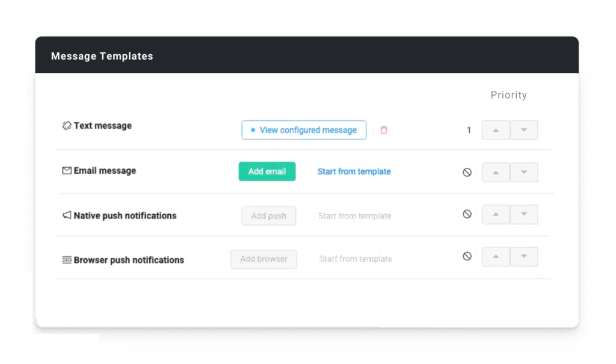Lower Browser push notifications priority down arrow
The width and height of the screenshot is (616, 364).
coord(524,256)
